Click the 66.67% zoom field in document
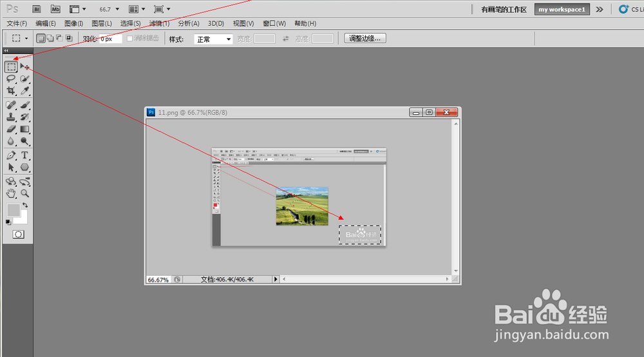Viewport: 644px width, 357px height. pos(158,280)
